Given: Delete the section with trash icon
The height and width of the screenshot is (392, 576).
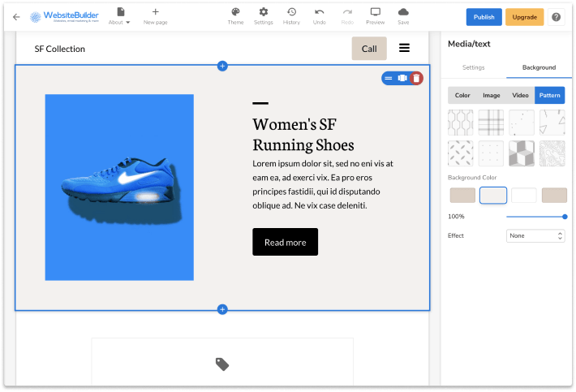Looking at the screenshot, I should (x=416, y=78).
